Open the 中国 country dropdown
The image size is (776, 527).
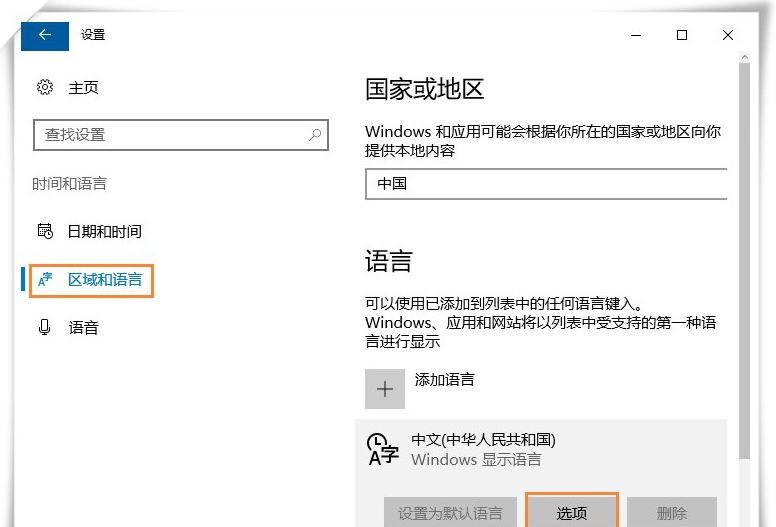click(x=546, y=184)
